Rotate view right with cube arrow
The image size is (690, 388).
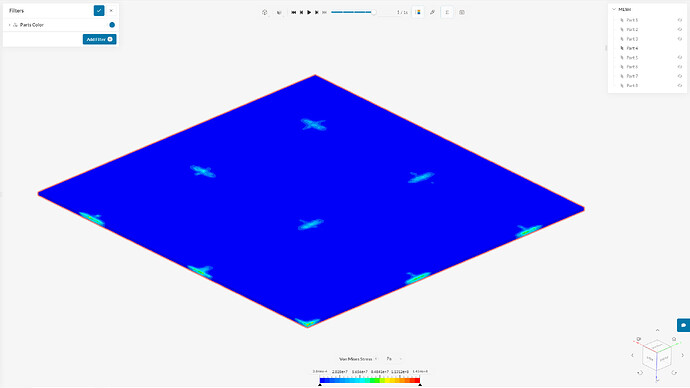683,355
